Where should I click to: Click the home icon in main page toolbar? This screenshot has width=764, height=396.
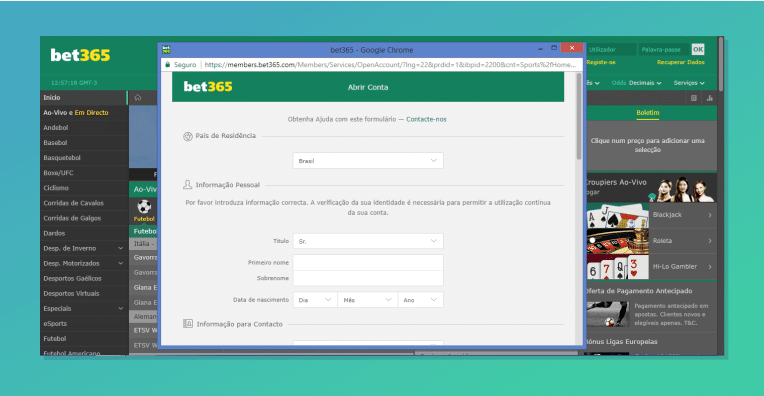point(138,97)
